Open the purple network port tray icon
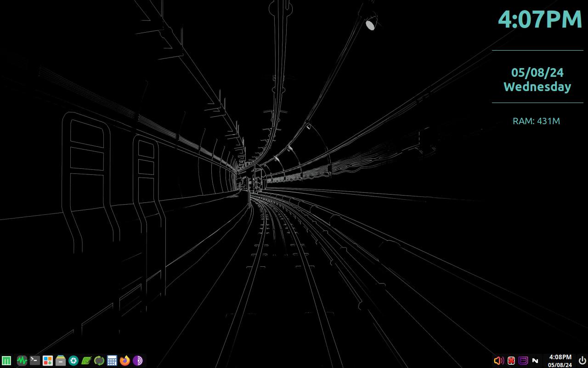 pyautogui.click(x=523, y=361)
